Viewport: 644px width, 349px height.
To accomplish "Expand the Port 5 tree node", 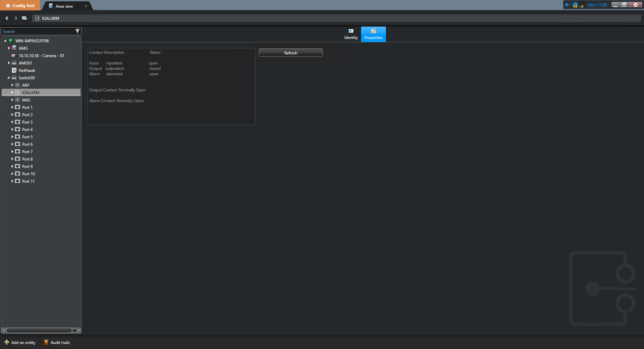I will (12, 137).
